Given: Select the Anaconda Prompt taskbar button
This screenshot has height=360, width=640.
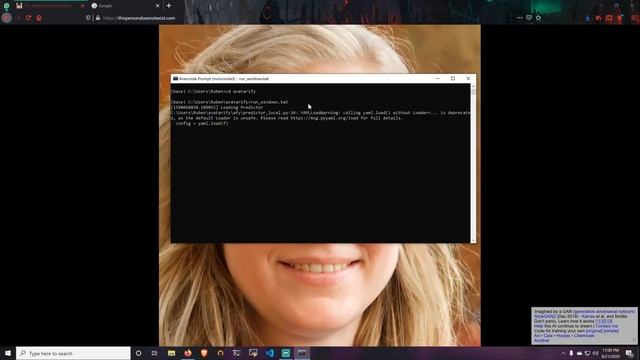Looking at the screenshot, I should [302, 353].
